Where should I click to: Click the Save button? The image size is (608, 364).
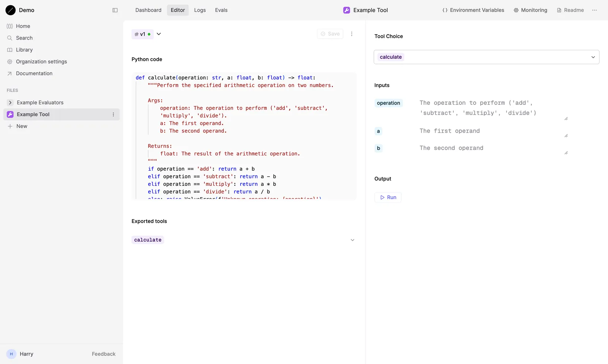[330, 34]
